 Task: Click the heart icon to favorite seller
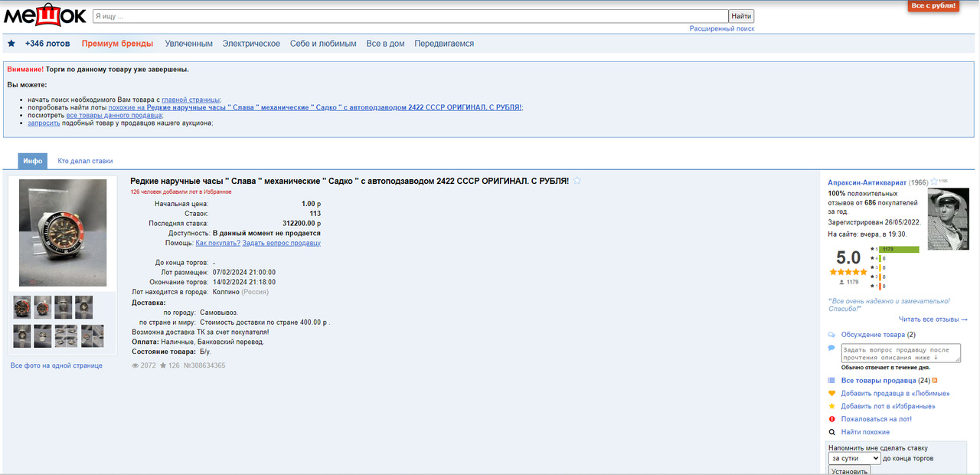(x=832, y=393)
